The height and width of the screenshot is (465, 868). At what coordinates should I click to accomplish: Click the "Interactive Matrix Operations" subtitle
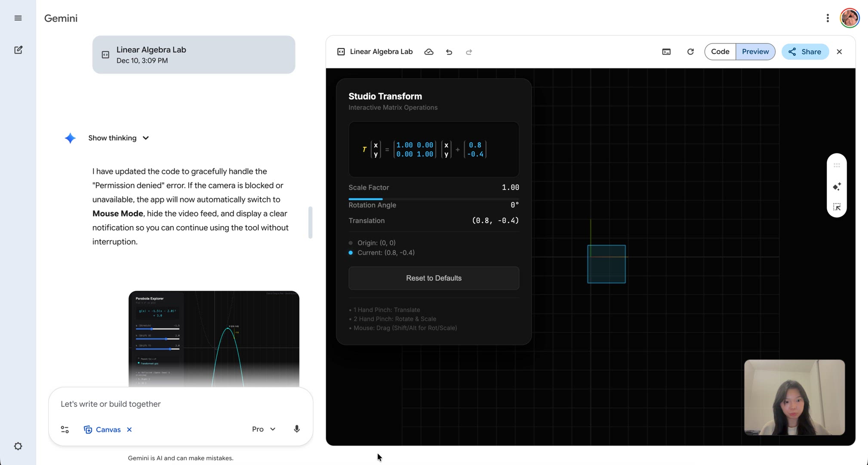(393, 107)
